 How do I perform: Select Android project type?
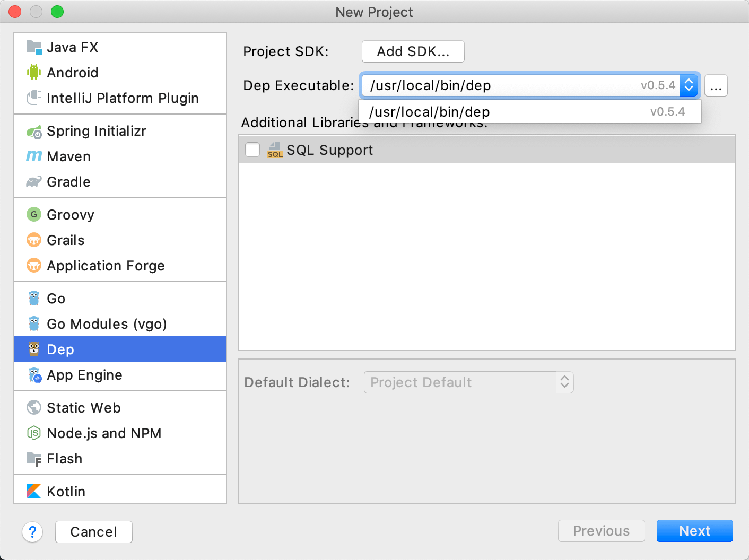tap(120, 73)
